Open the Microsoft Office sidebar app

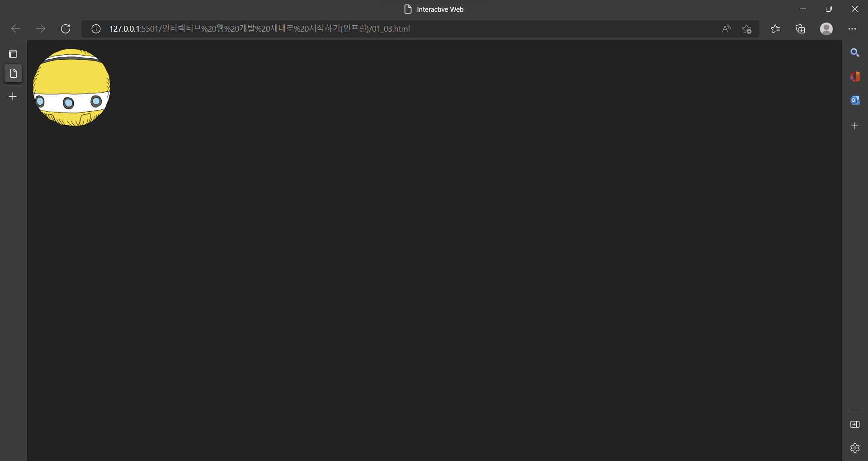click(x=855, y=77)
